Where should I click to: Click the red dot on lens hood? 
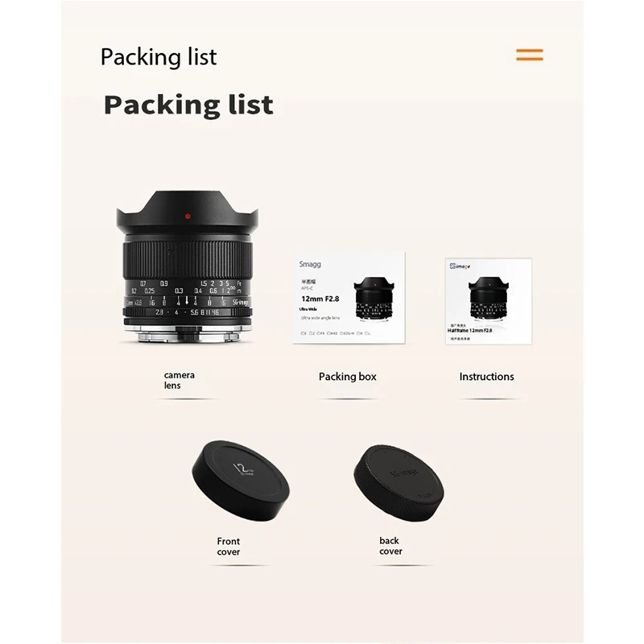pos(188,216)
